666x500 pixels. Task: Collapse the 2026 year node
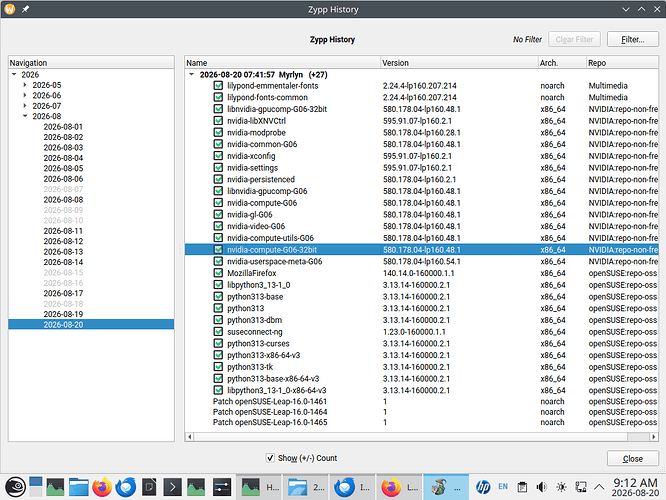(x=14, y=74)
